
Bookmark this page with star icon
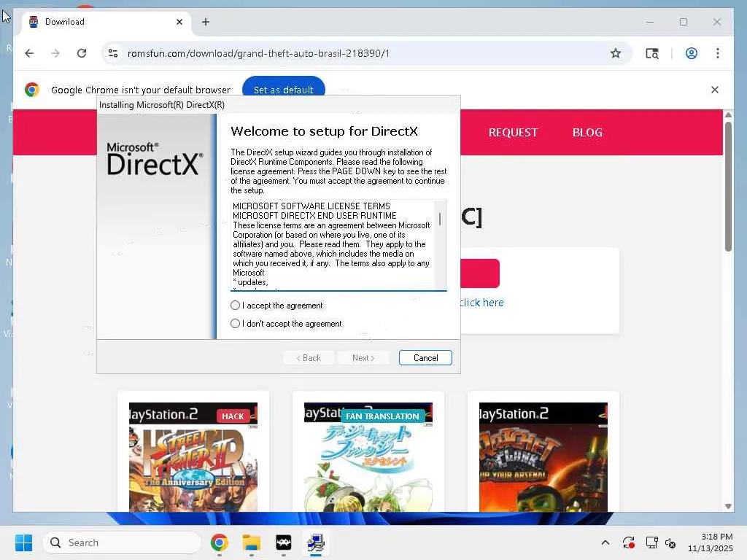[x=616, y=53]
